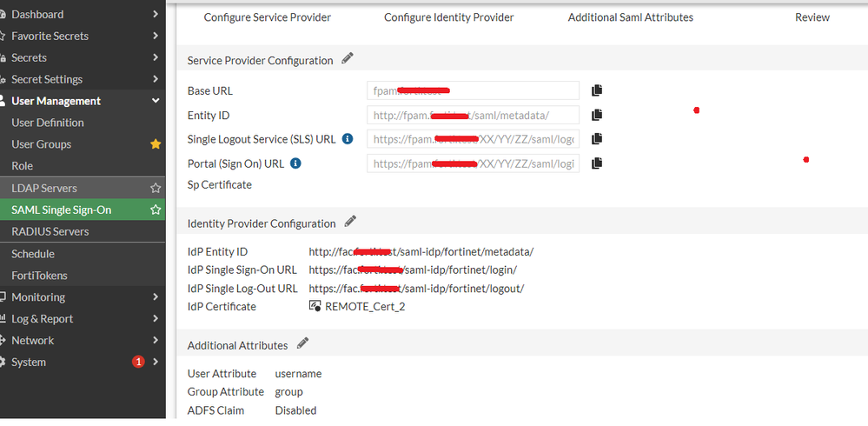
Task: Go to the Review step
Action: click(812, 17)
